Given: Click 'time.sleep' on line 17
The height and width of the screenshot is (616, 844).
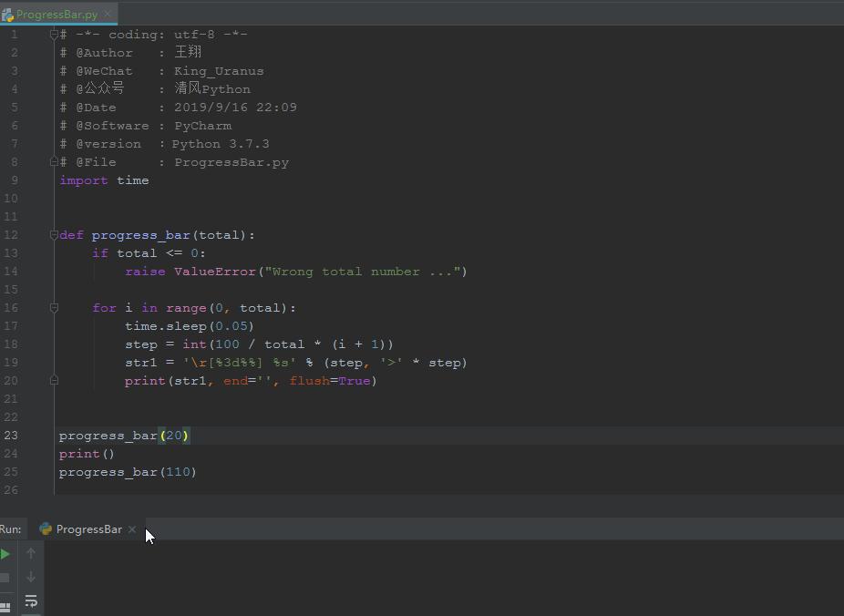Looking at the screenshot, I should 166,326.
